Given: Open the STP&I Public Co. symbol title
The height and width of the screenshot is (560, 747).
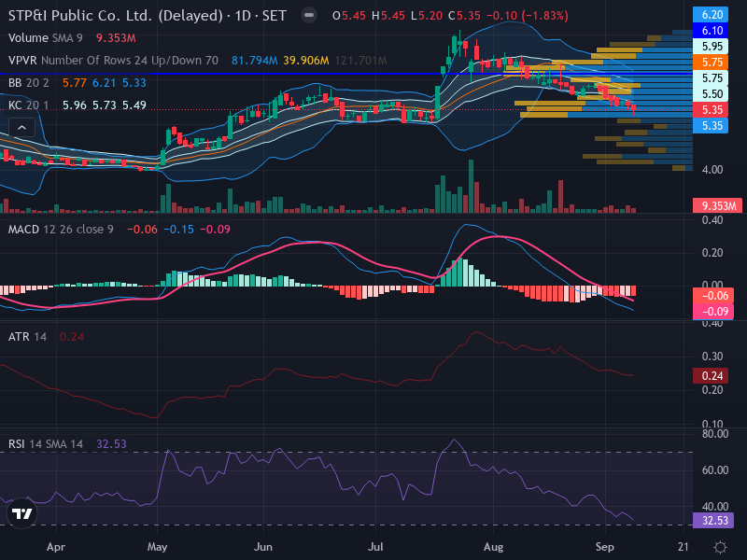Looking at the screenshot, I should (x=115, y=16).
